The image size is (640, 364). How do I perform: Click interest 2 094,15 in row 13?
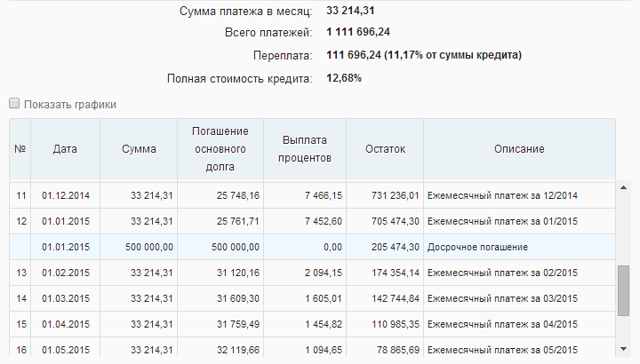(323, 273)
